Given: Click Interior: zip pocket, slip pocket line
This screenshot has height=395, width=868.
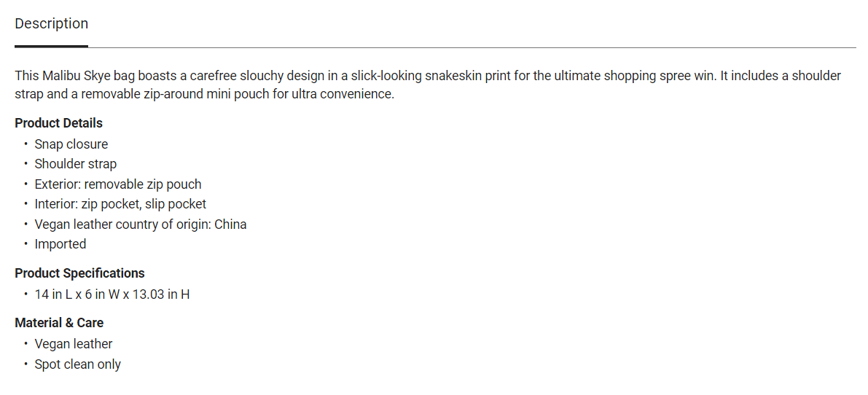Looking at the screenshot, I should 120,204.
